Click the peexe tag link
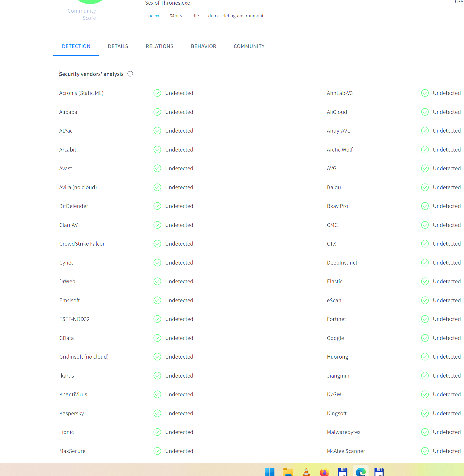The image size is (464, 476). (x=154, y=16)
